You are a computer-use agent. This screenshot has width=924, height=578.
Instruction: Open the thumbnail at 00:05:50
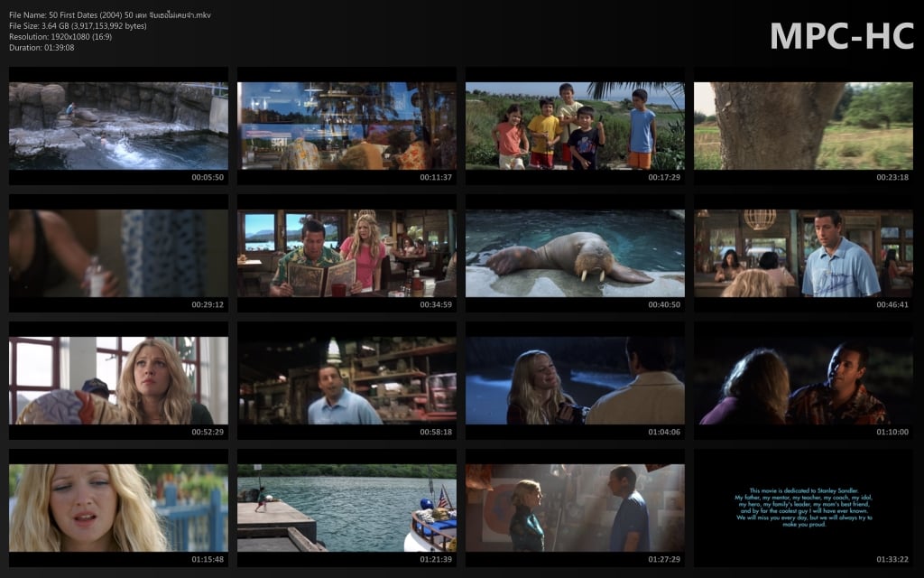pyautogui.click(x=118, y=126)
